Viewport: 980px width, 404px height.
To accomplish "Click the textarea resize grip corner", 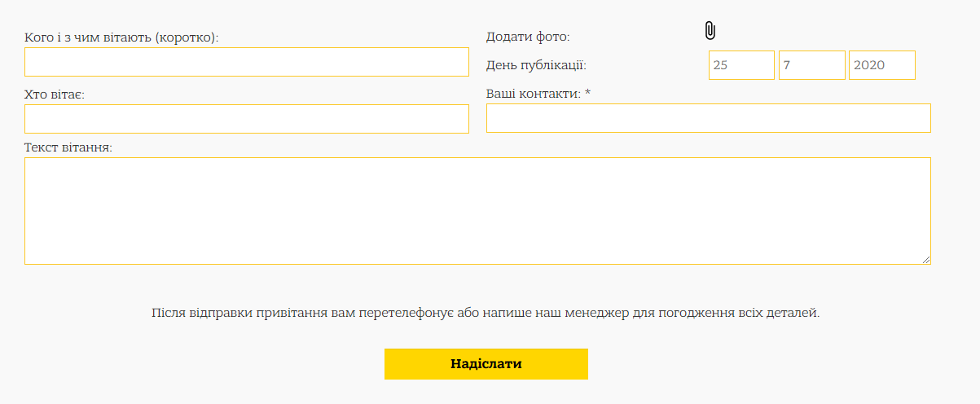I will [x=926, y=260].
